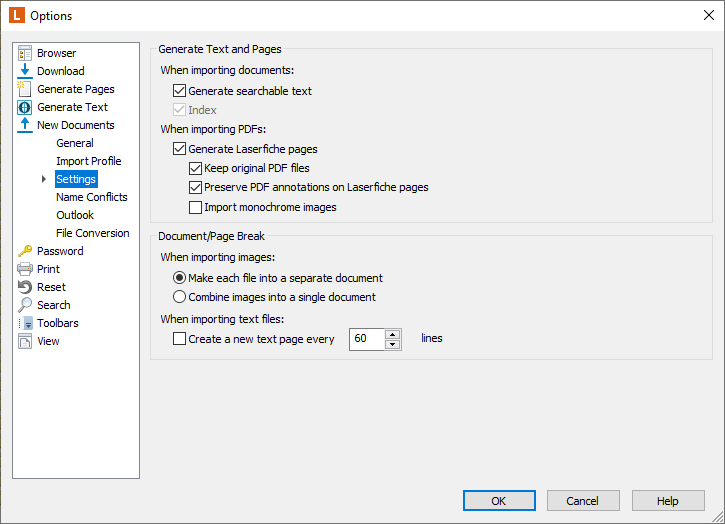Decrease lines value with down spinner arrow
This screenshot has width=725, height=524.
[x=393, y=345]
